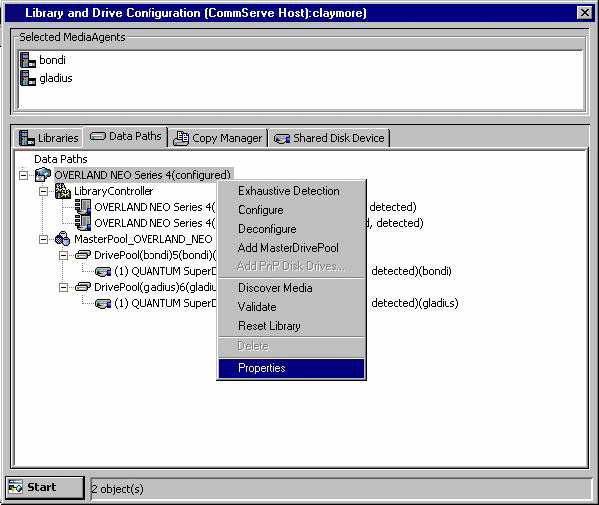Click the MasterPool_OVERLAND_NEO pool icon
The height and width of the screenshot is (505, 599).
coord(63,239)
